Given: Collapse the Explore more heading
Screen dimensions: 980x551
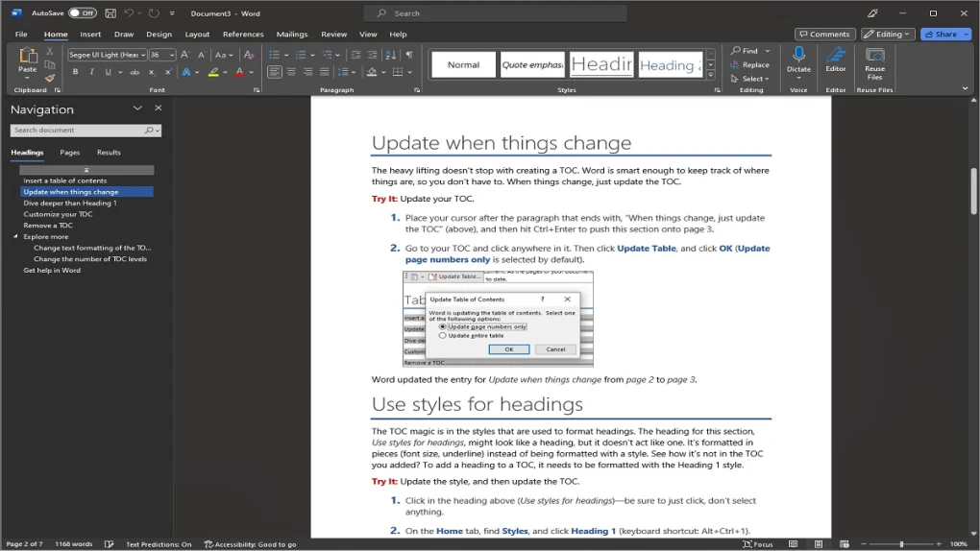Looking at the screenshot, I should [15, 236].
